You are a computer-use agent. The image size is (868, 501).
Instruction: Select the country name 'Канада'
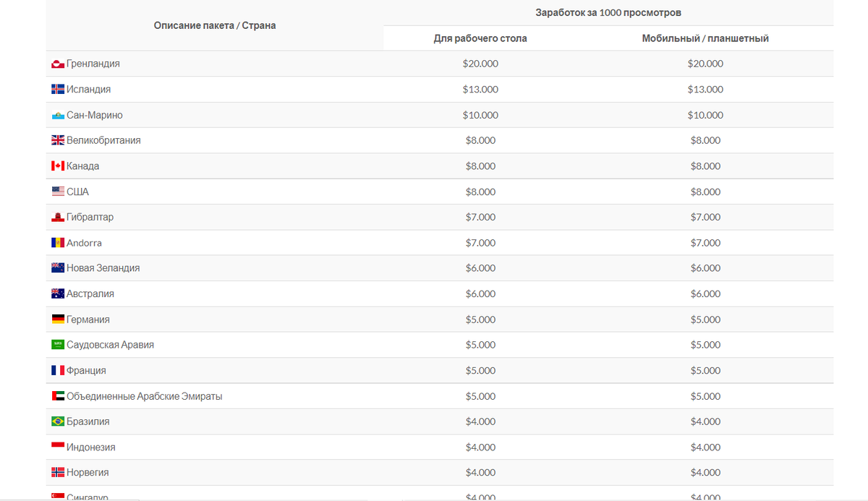click(83, 166)
